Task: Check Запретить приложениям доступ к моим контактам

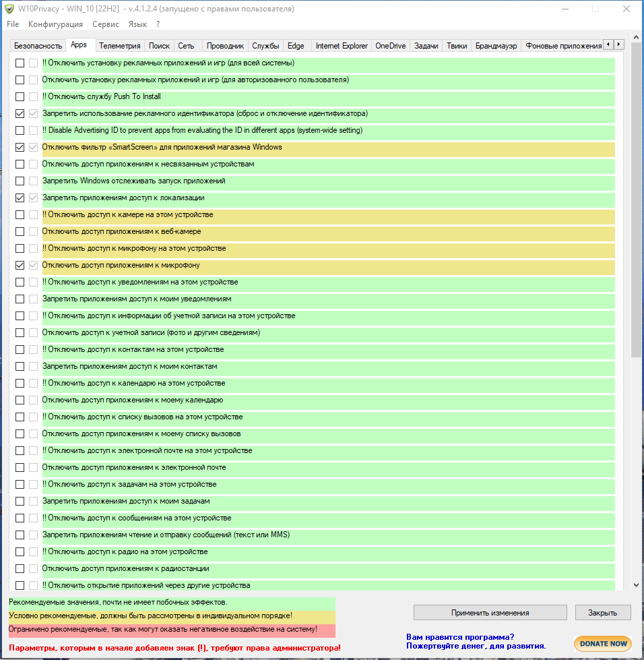Action: click(20, 366)
